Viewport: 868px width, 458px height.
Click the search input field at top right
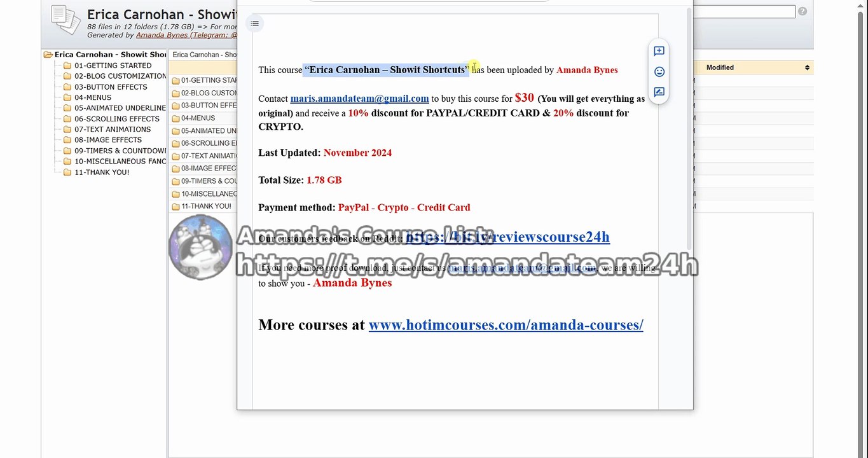(x=744, y=11)
